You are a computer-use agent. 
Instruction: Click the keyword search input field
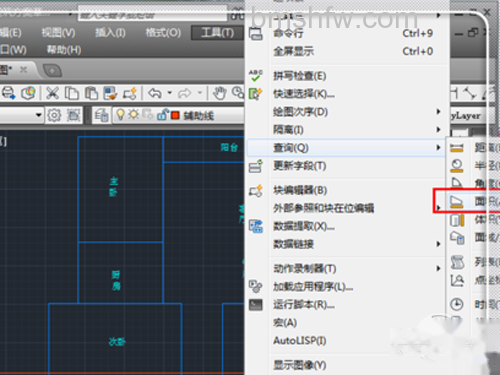pyautogui.click(x=153, y=13)
